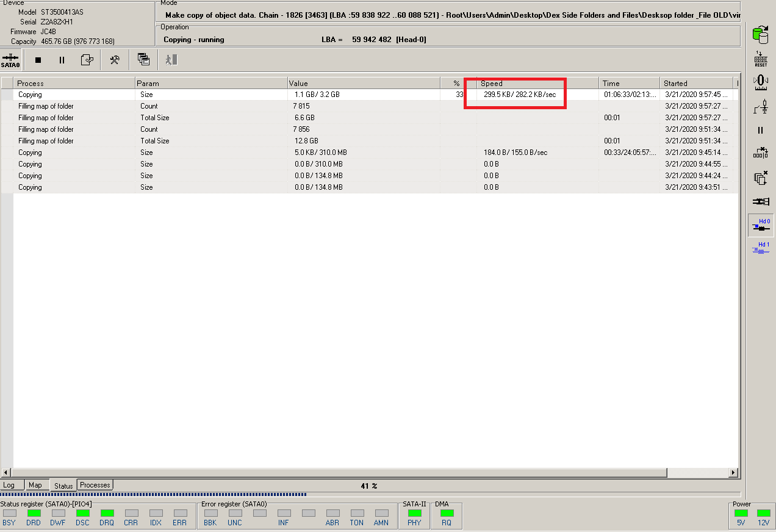The height and width of the screenshot is (532, 776).
Task: Sort by the Process column header
Action: point(74,83)
